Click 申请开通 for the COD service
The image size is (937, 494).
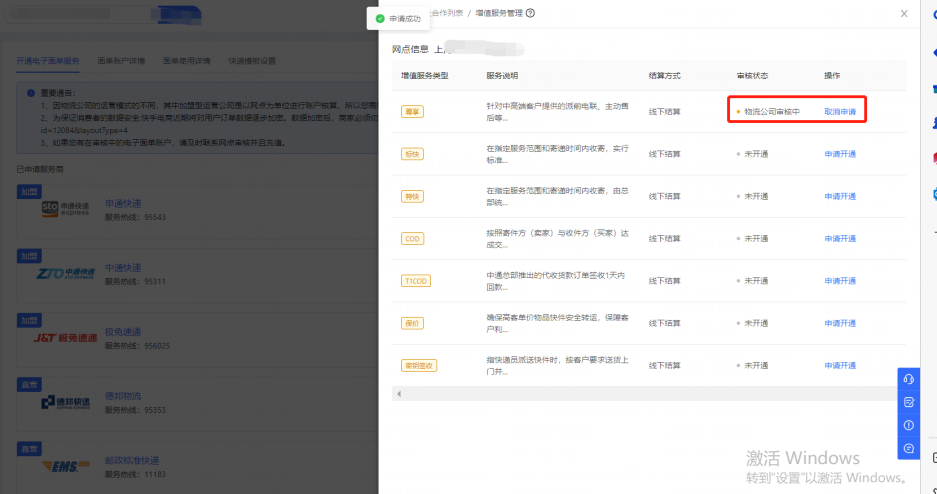point(840,239)
